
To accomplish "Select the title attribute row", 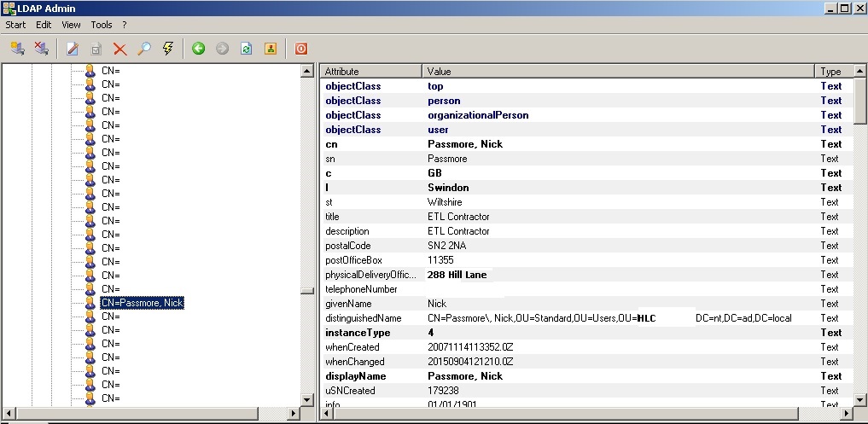I will tap(587, 217).
